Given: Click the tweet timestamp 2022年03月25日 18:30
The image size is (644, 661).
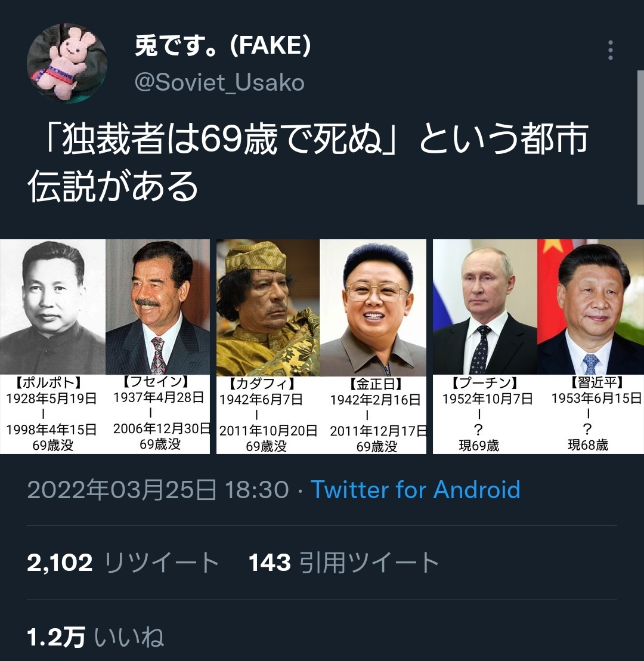Looking at the screenshot, I should click(157, 490).
